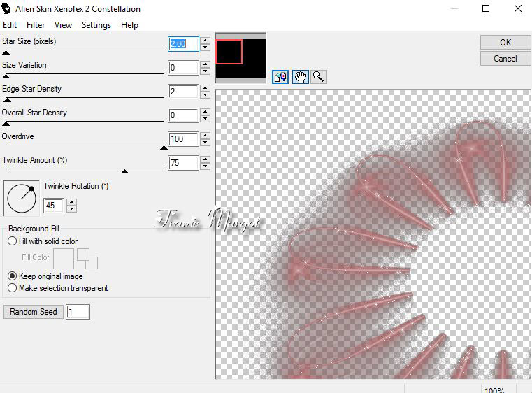The image size is (532, 393).
Task: Choose Keep original image radio button
Action: click(12, 276)
